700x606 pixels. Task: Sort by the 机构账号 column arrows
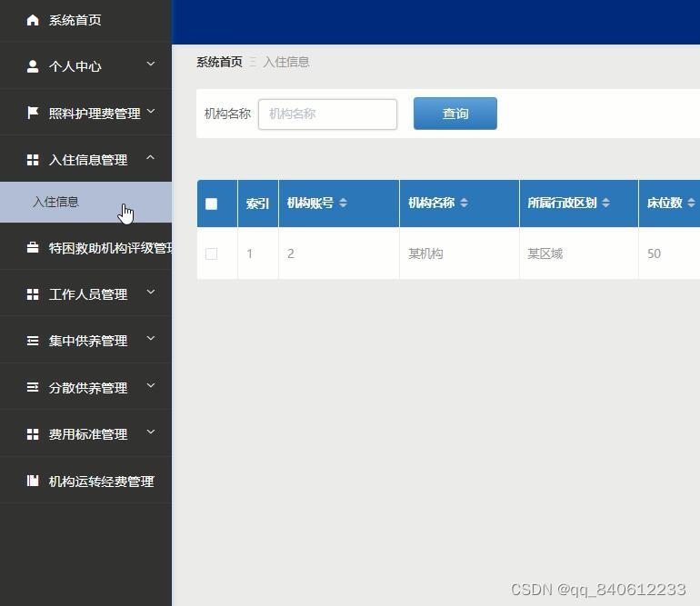[343, 203]
